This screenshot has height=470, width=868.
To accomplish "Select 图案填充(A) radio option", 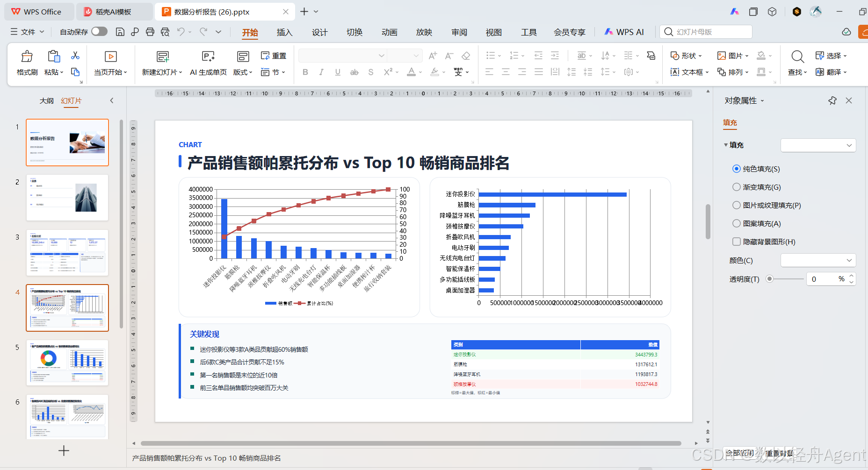I will click(x=737, y=223).
